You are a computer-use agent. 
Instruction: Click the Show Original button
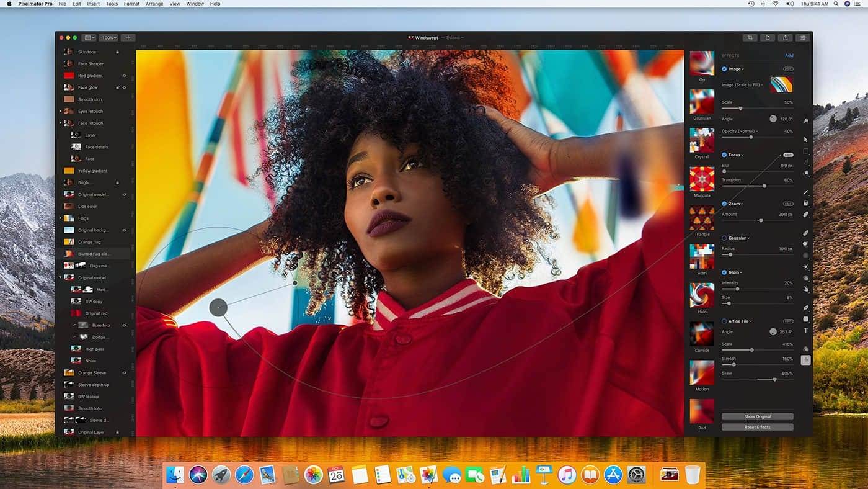click(757, 416)
